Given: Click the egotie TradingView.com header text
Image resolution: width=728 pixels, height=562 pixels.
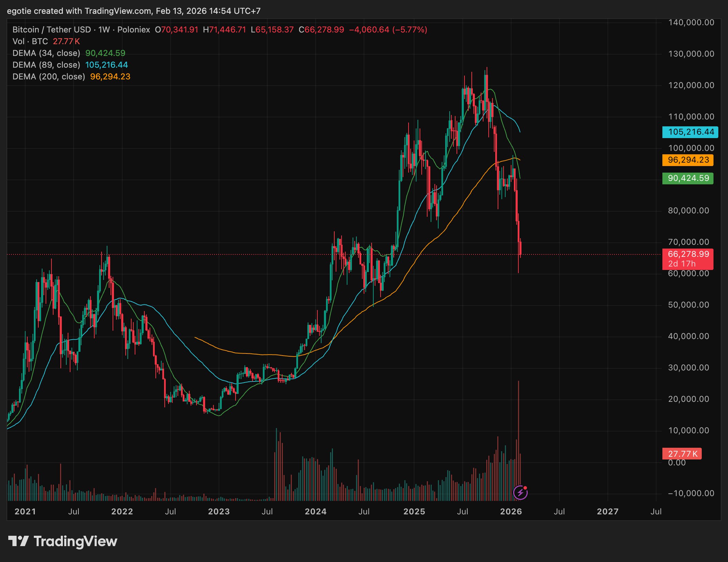Looking at the screenshot, I should [x=134, y=11].
